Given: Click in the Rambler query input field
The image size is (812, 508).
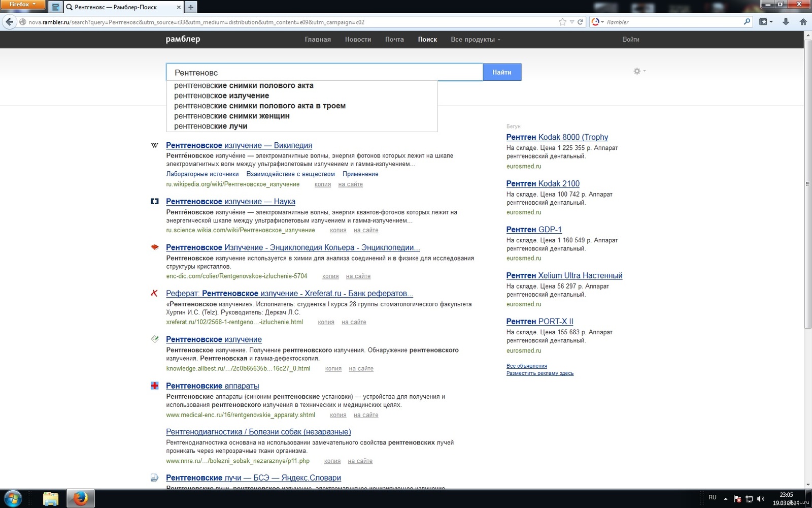Looking at the screenshot, I should pos(325,73).
